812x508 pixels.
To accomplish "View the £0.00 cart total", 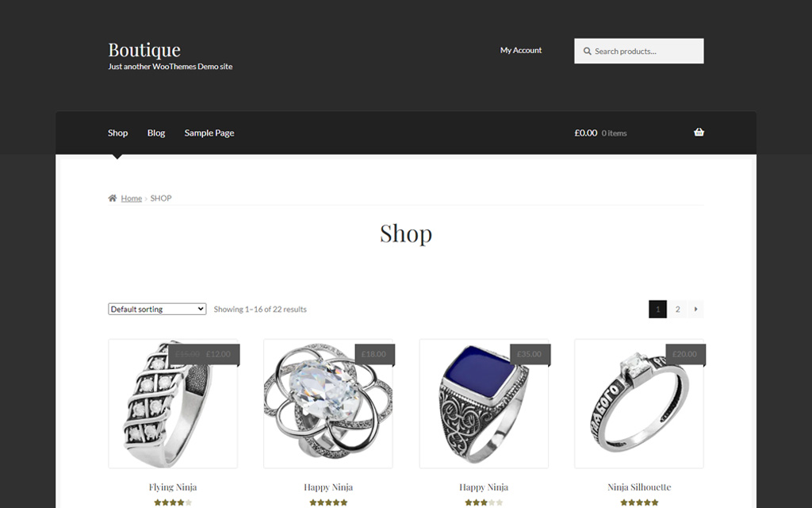I will coord(586,133).
